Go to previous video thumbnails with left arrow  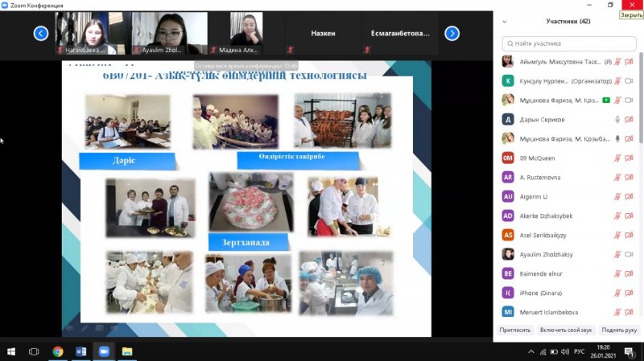tap(41, 33)
